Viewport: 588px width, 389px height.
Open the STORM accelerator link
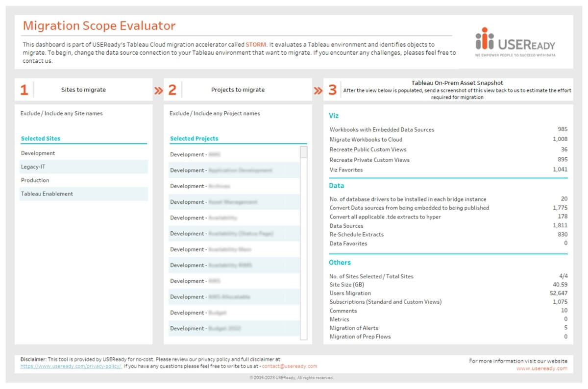pos(256,44)
